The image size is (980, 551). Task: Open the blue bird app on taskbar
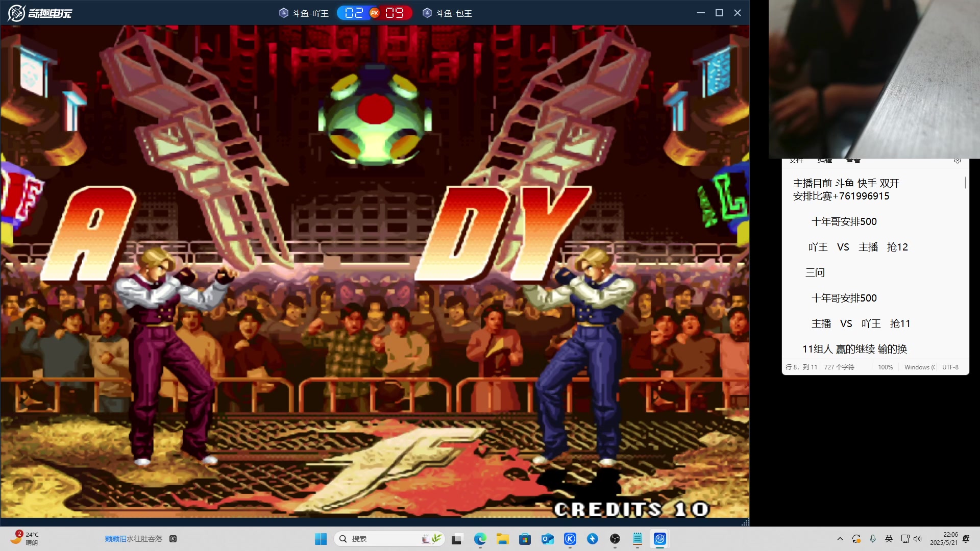pyautogui.click(x=593, y=539)
